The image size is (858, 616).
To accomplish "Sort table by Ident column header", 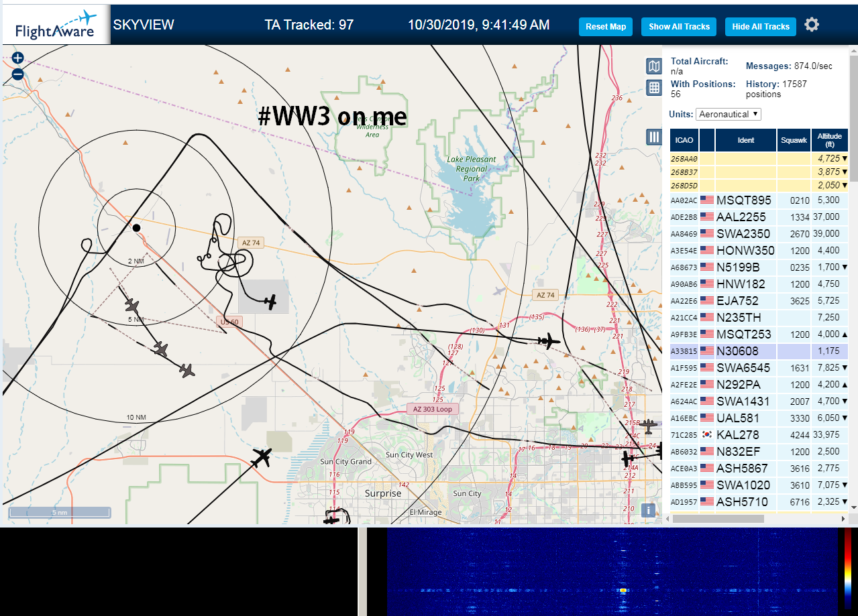I will pyautogui.click(x=746, y=140).
